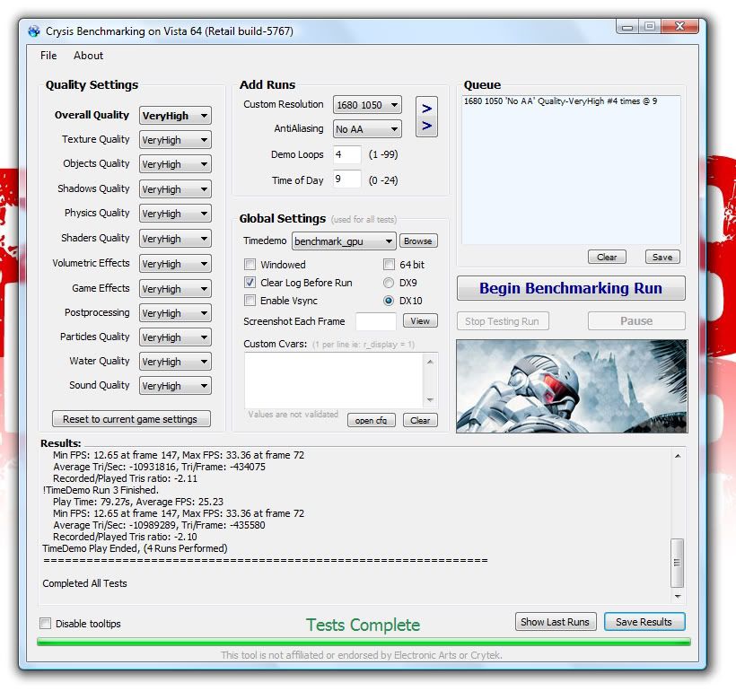The width and height of the screenshot is (736, 700).
Task: Click the 'Tests Complete' status text
Action: click(x=364, y=625)
